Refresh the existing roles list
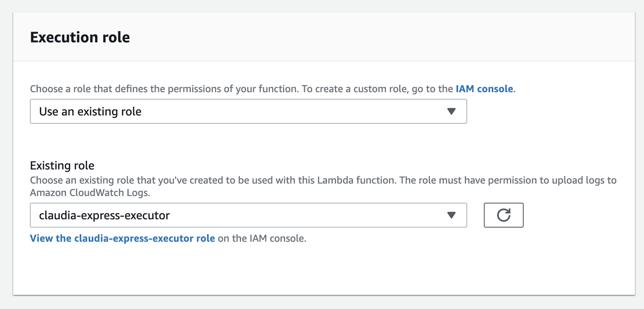644x309 pixels. [x=503, y=215]
